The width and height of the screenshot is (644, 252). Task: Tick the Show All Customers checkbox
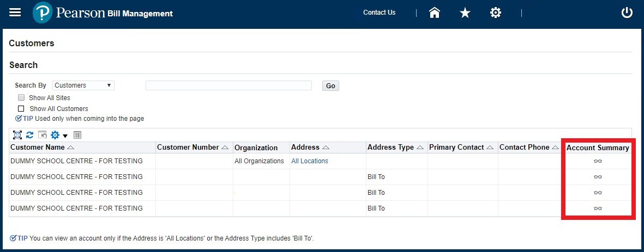[21, 108]
